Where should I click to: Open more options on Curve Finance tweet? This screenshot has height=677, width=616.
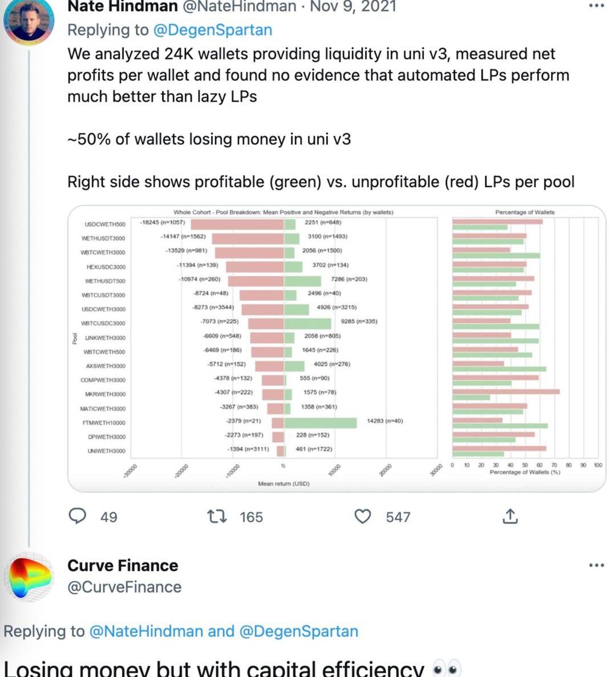[x=596, y=565]
